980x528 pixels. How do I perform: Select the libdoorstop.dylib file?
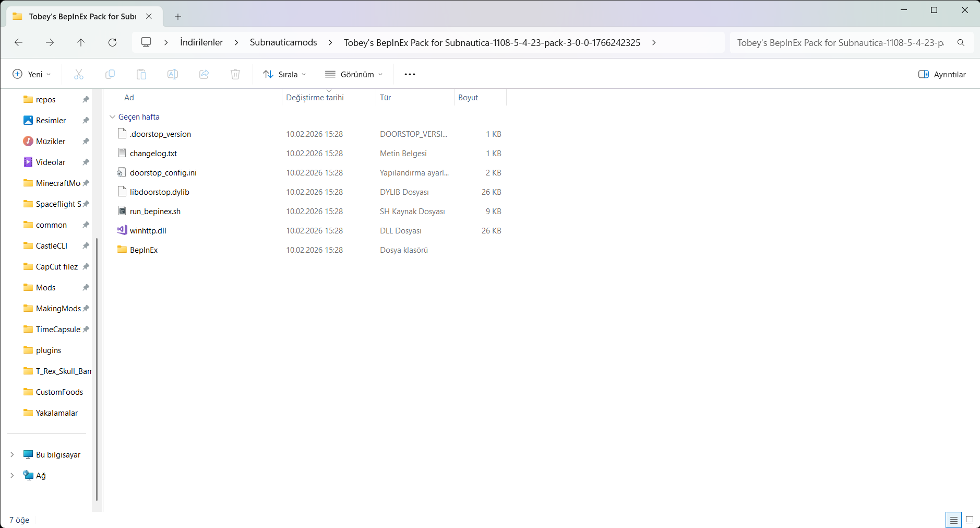[160, 192]
